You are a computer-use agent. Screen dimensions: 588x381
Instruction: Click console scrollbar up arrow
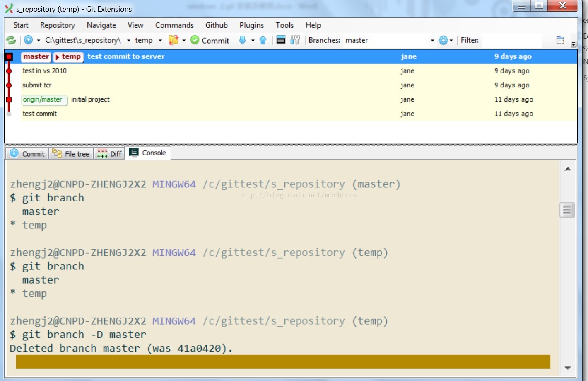(568, 169)
